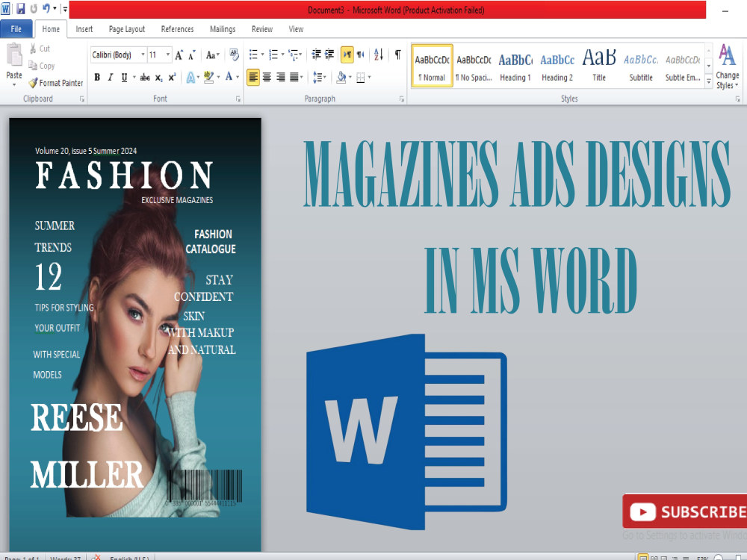Image resolution: width=747 pixels, height=560 pixels.
Task: Activate the Format Painter brush
Action: click(56, 83)
